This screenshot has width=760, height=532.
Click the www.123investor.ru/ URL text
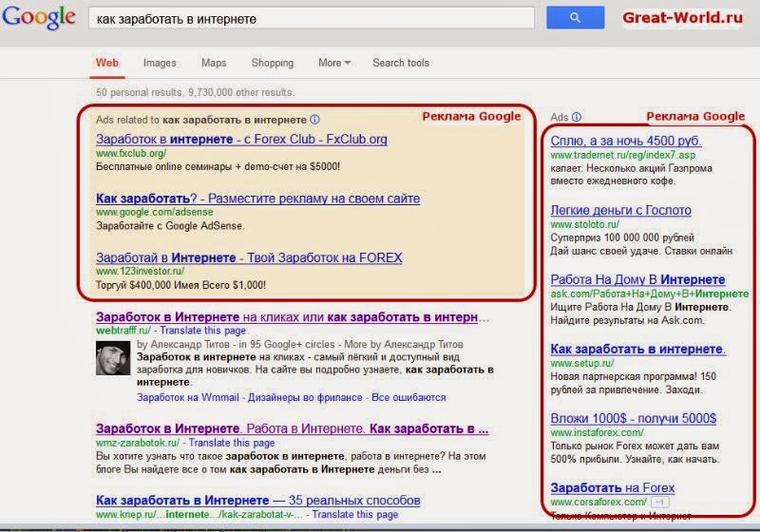[x=140, y=272]
